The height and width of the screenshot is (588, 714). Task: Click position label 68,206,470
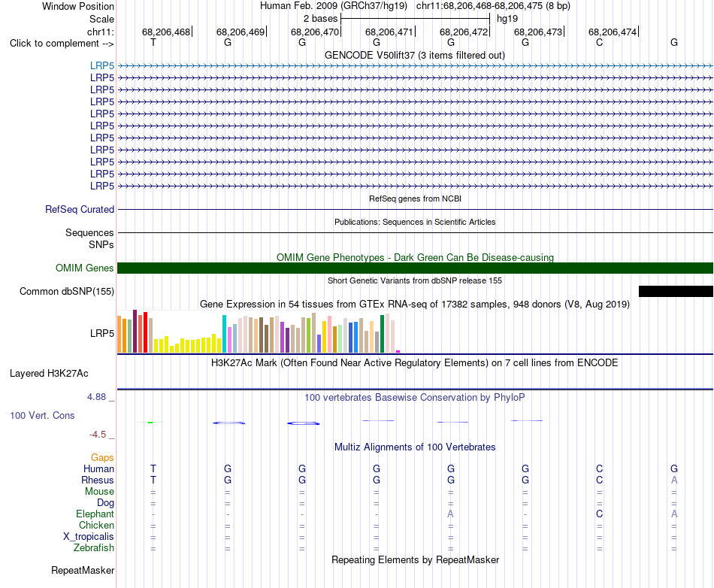pyautogui.click(x=315, y=32)
